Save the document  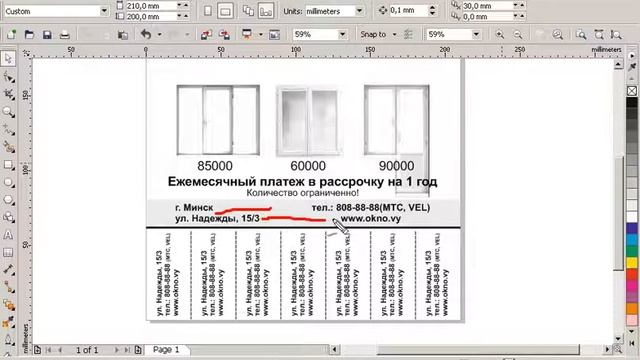click(x=47, y=35)
